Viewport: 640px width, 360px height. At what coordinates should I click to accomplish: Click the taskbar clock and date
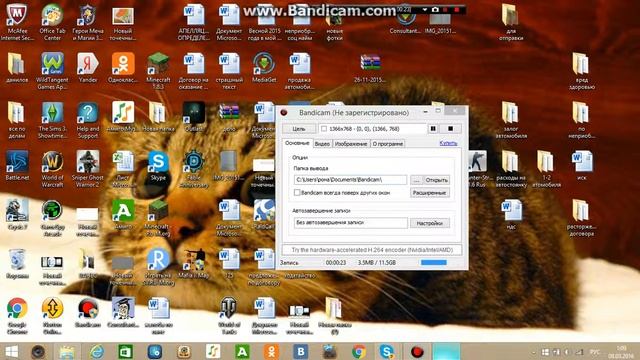pos(621,351)
